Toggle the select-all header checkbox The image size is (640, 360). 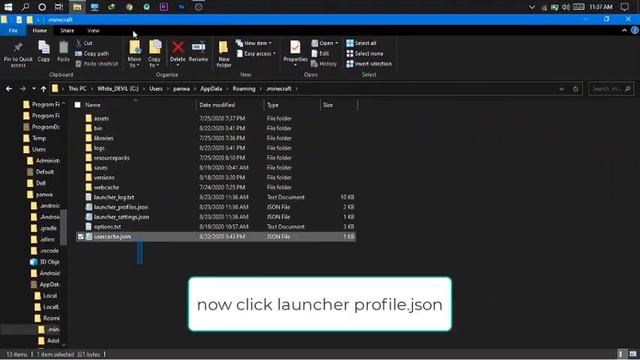tap(78, 105)
